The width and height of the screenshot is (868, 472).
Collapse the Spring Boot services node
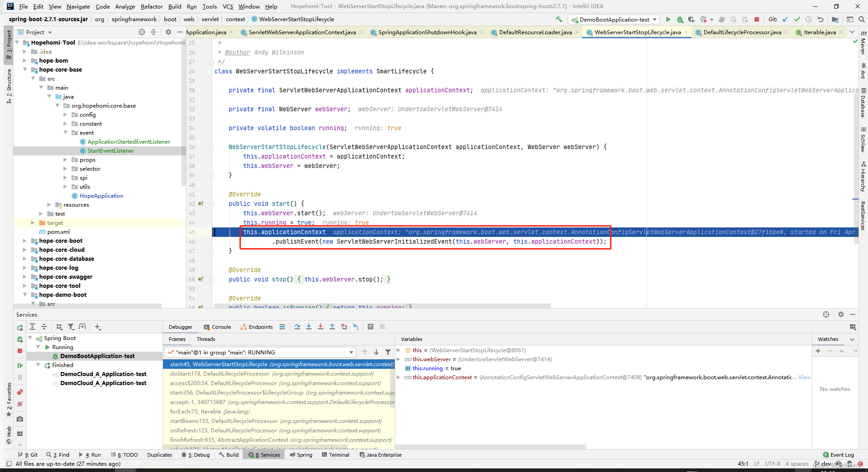pyautogui.click(x=30, y=338)
